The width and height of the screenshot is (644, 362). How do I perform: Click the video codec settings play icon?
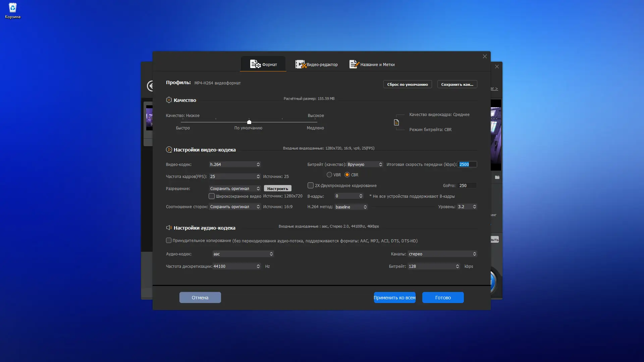click(x=169, y=149)
